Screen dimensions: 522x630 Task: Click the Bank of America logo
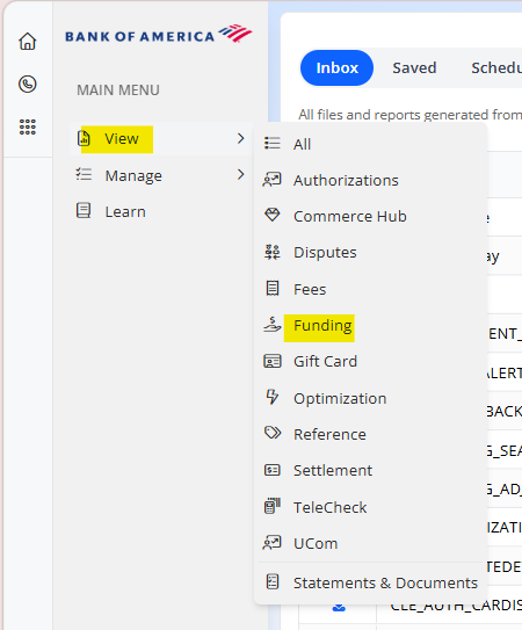click(x=158, y=34)
